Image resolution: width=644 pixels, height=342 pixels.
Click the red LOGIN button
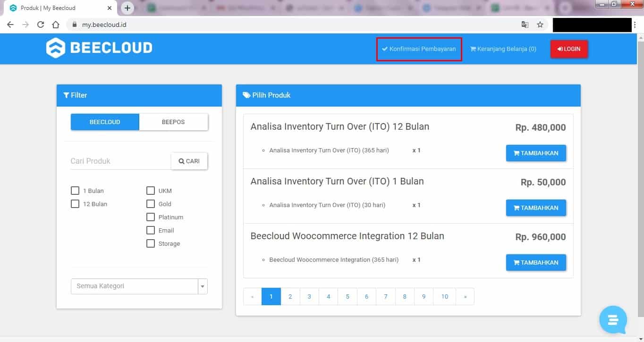[569, 49]
